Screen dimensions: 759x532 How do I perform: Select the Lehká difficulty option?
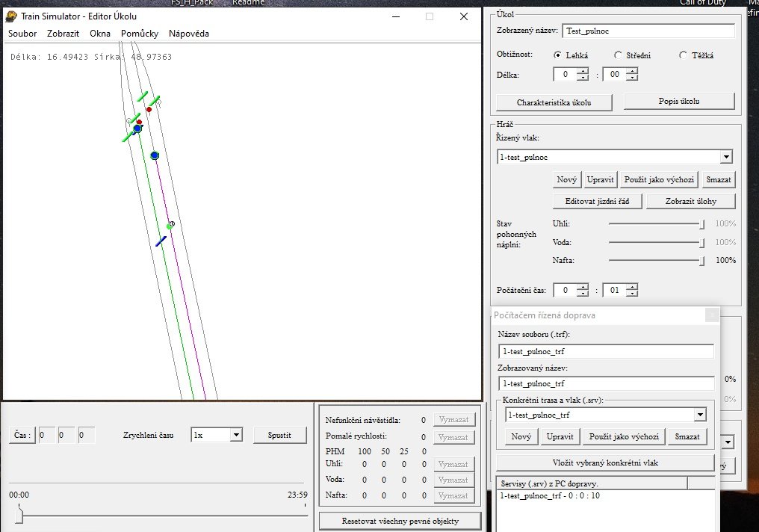click(557, 55)
